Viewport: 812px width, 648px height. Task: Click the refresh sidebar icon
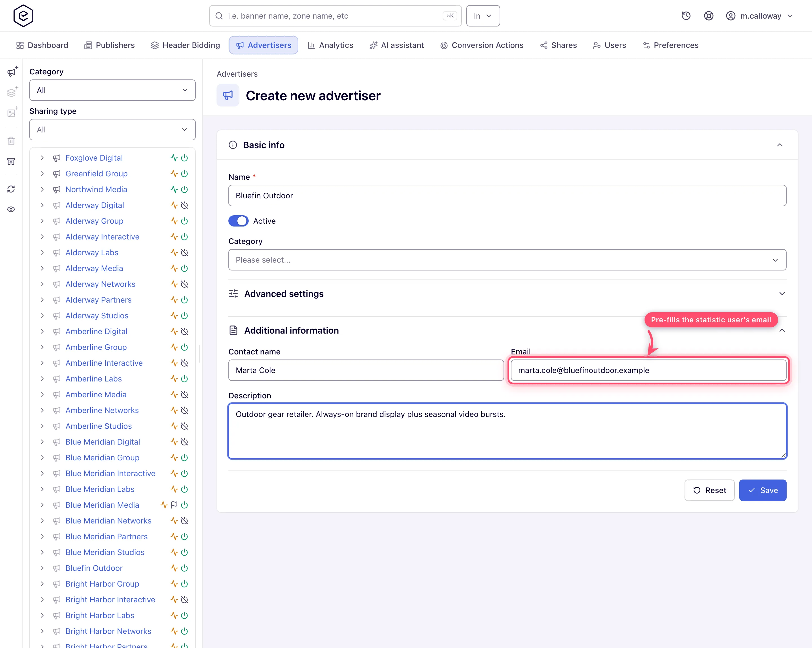coord(11,189)
